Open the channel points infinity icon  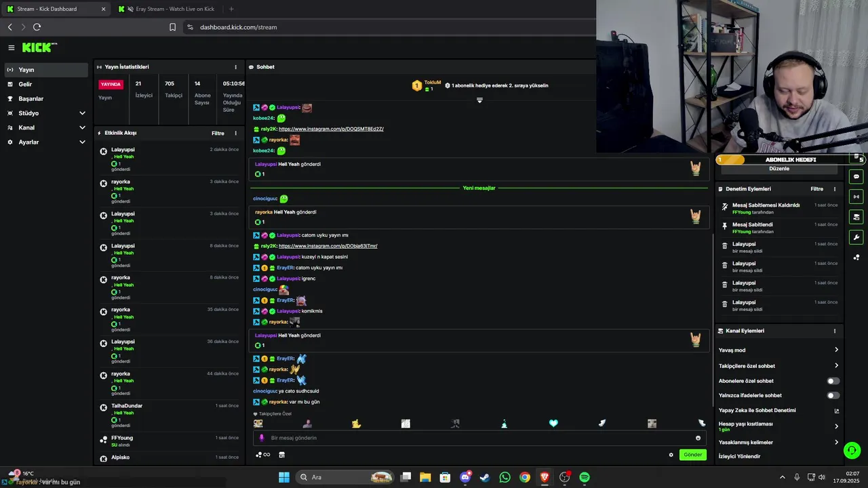point(263,455)
